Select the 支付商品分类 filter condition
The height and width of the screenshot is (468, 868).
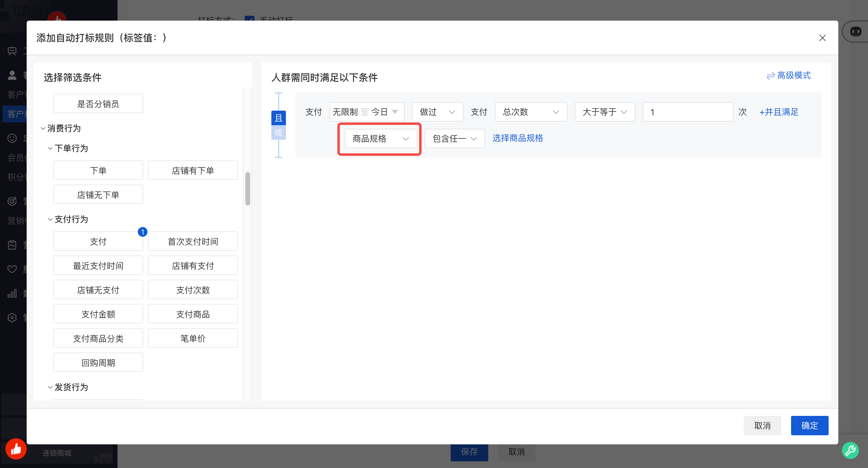point(98,338)
